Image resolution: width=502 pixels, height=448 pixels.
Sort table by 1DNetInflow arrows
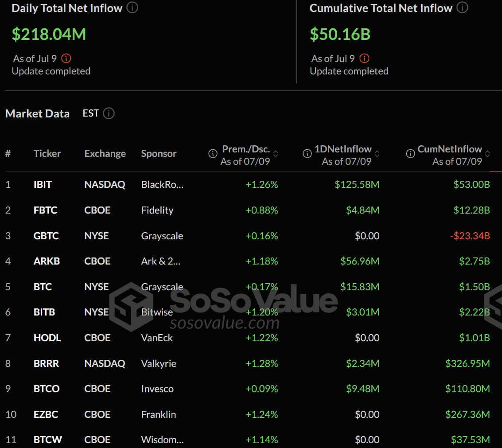click(377, 154)
